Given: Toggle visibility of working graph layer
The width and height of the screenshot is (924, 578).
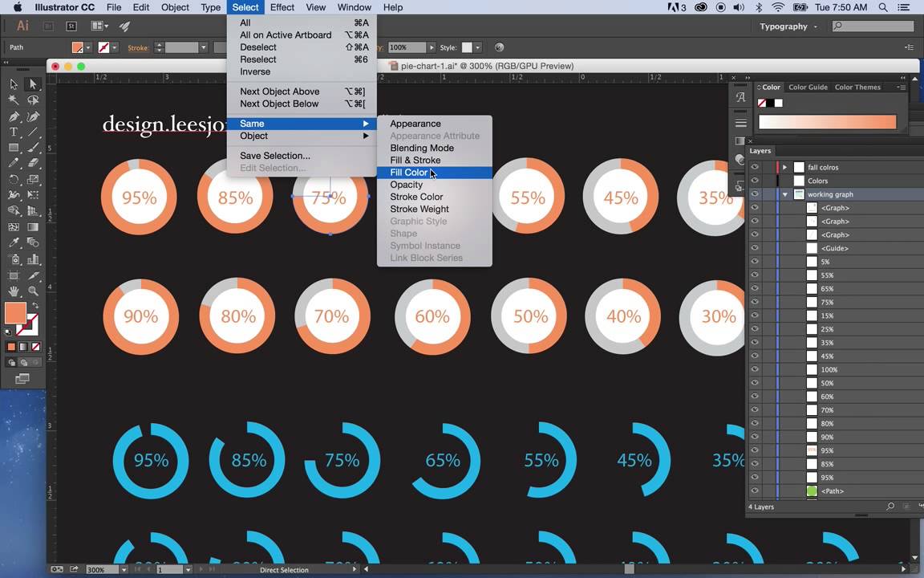Looking at the screenshot, I should tap(754, 194).
